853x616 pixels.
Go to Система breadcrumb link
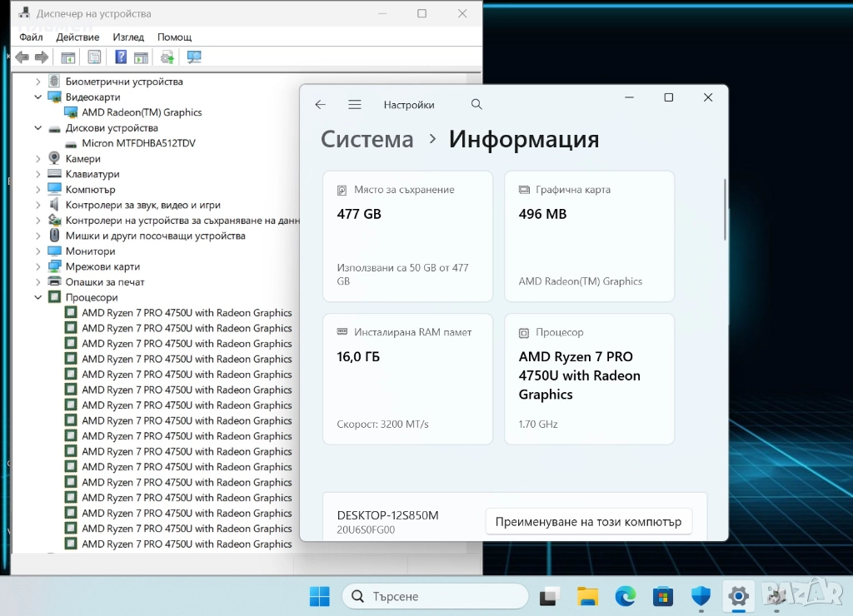point(367,139)
